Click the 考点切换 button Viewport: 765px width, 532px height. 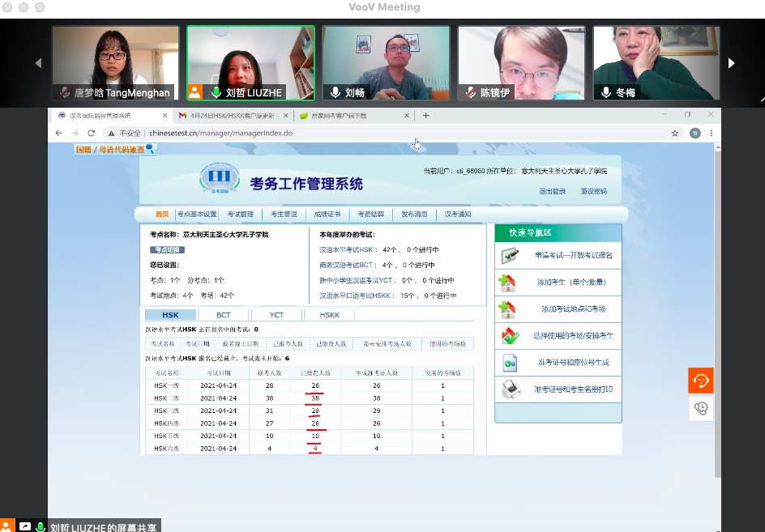(x=168, y=249)
